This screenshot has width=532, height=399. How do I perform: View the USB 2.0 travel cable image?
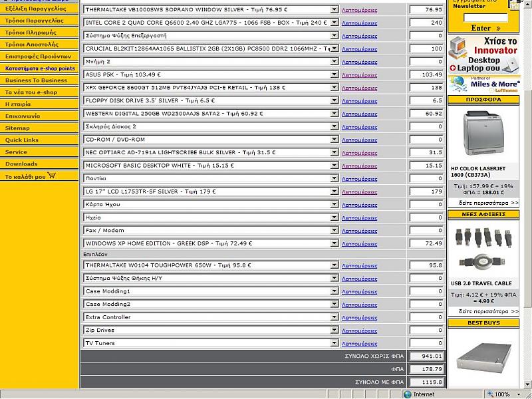click(482, 247)
